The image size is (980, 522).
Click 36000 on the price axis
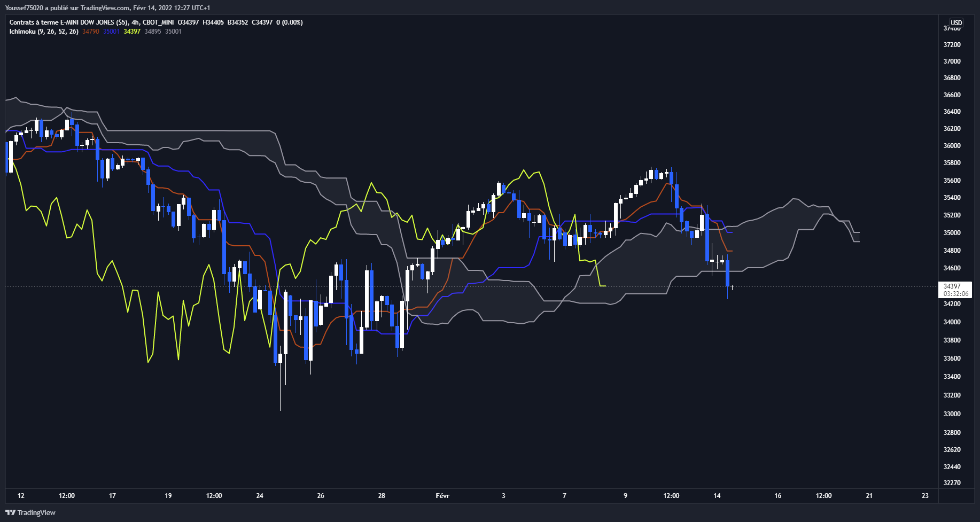(x=952, y=146)
